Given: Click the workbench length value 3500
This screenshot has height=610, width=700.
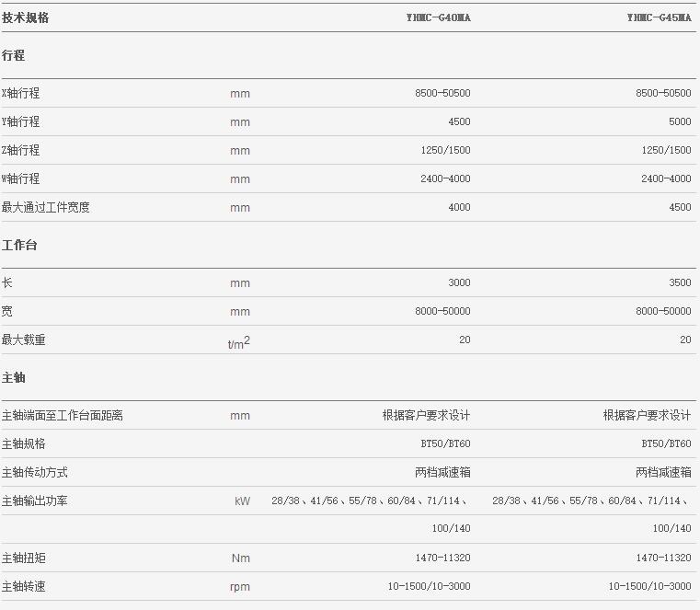Looking at the screenshot, I should (x=680, y=283).
